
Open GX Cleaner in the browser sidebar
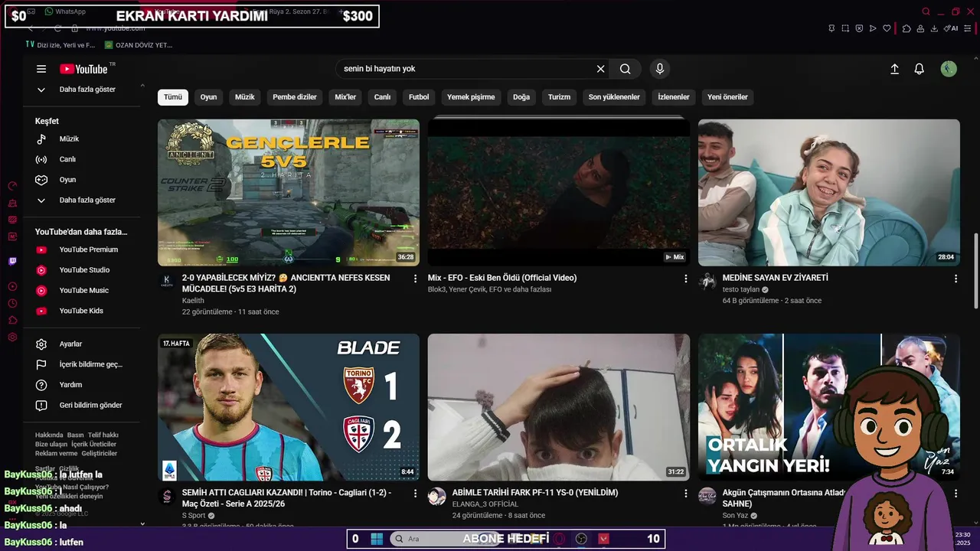(12, 203)
